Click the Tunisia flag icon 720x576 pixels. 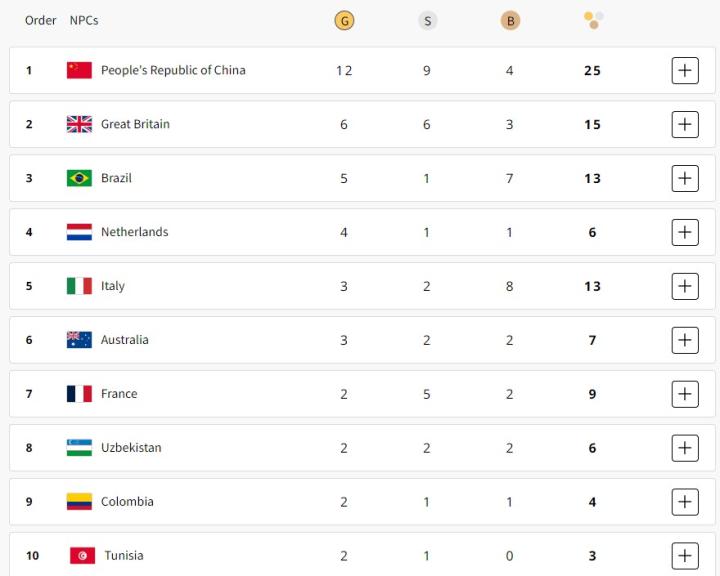point(82,556)
